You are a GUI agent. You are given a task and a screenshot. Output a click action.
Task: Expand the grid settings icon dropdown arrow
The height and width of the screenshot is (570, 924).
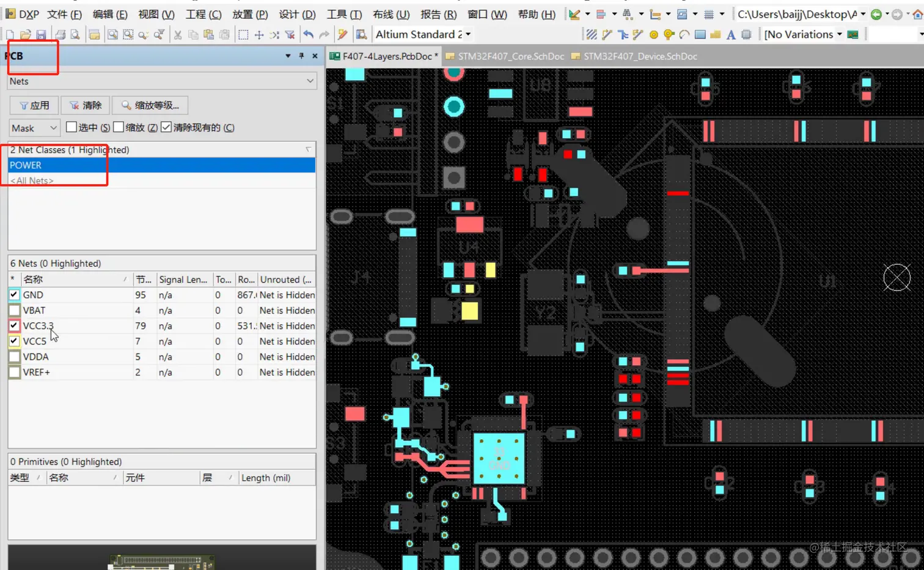722,14
